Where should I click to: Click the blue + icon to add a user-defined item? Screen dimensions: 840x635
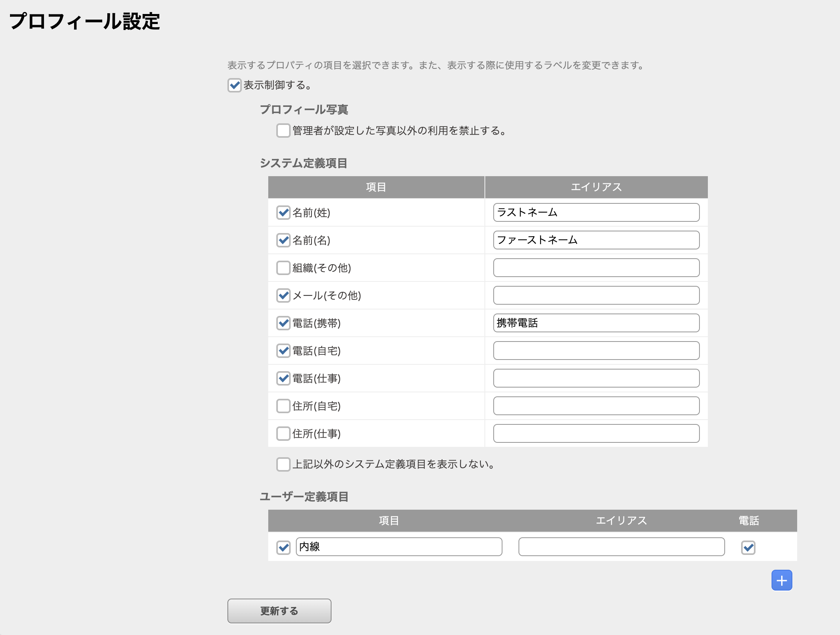pos(781,580)
